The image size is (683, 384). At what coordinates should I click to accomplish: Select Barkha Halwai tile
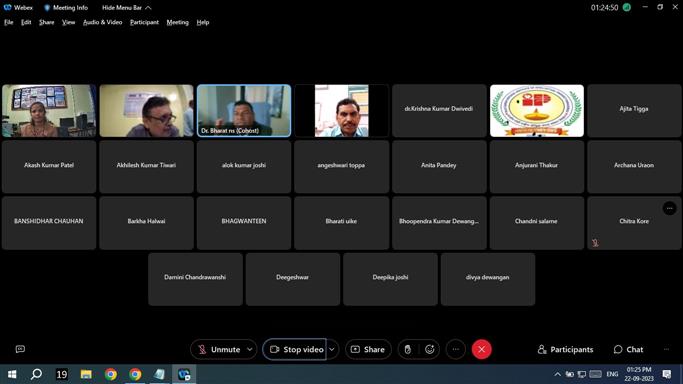pos(146,223)
